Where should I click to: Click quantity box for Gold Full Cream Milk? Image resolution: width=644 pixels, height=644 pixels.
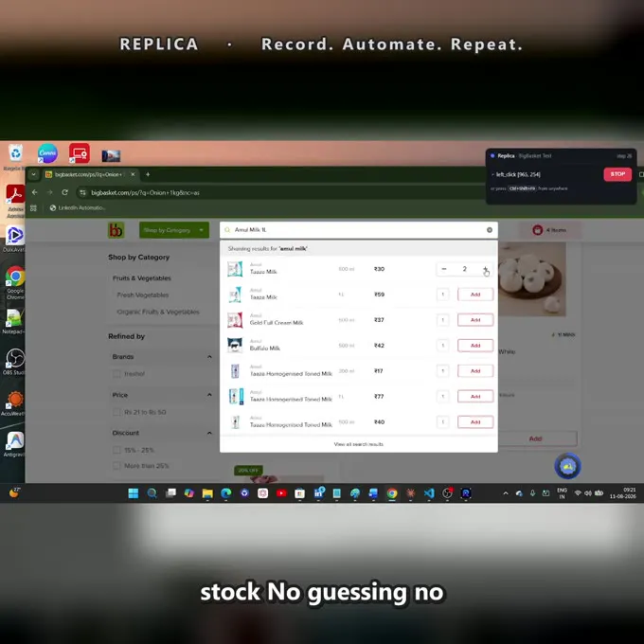click(x=443, y=320)
